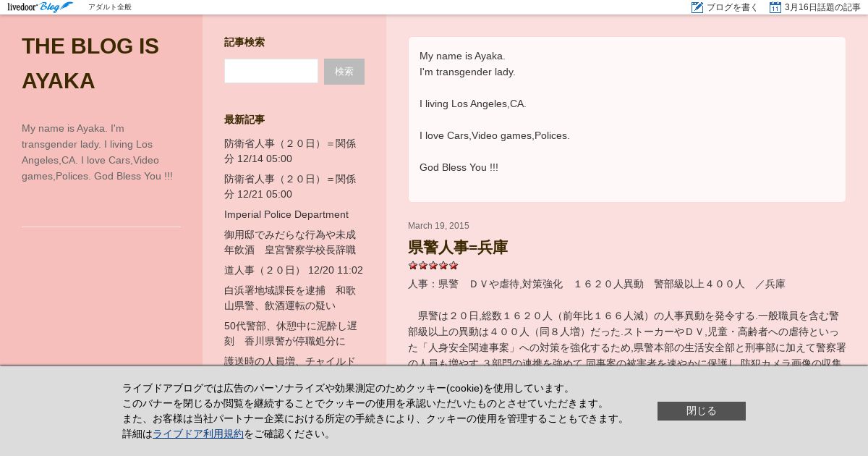Open ブログを書く link
Image resolution: width=868 pixels, height=456 pixels.
point(733,7)
